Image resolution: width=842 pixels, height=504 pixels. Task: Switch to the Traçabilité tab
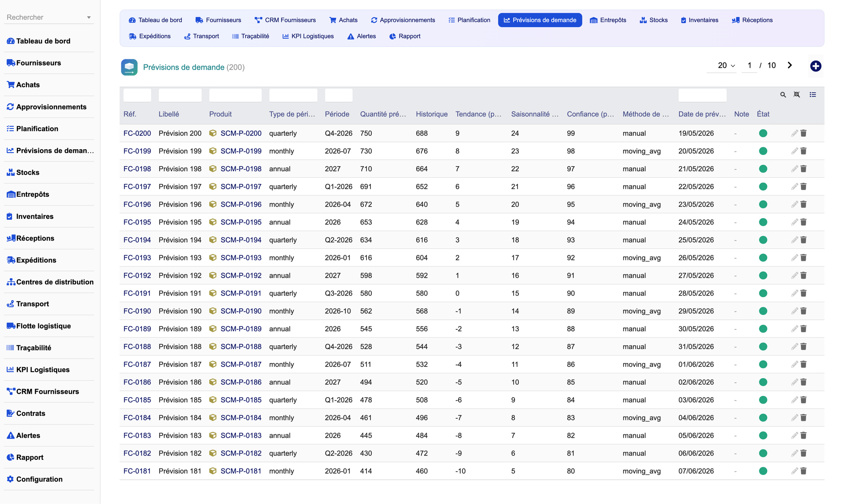click(251, 36)
